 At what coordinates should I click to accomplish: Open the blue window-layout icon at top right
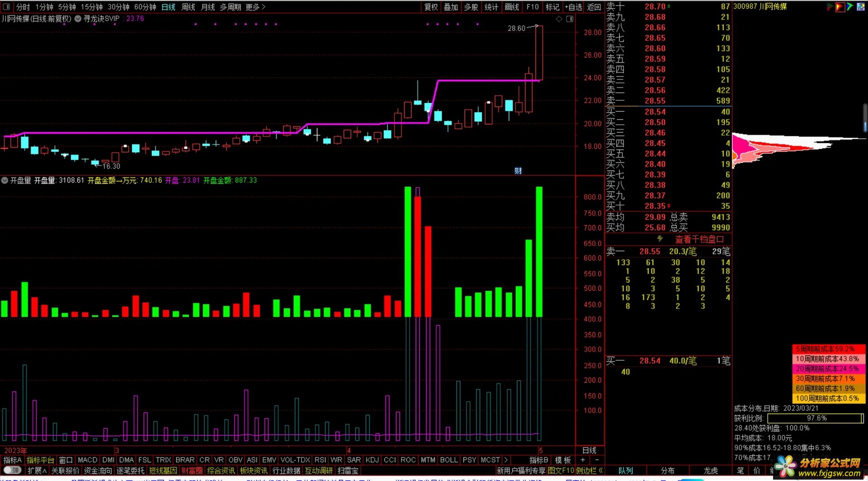tap(861, 7)
